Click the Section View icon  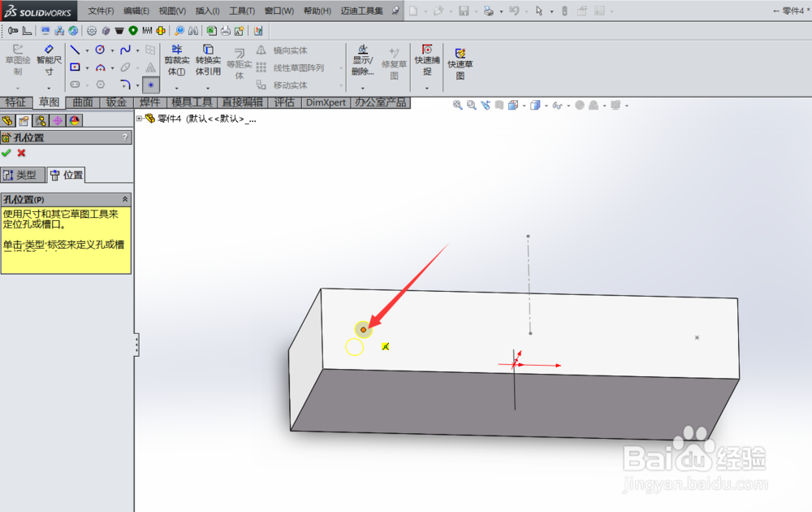point(499,105)
